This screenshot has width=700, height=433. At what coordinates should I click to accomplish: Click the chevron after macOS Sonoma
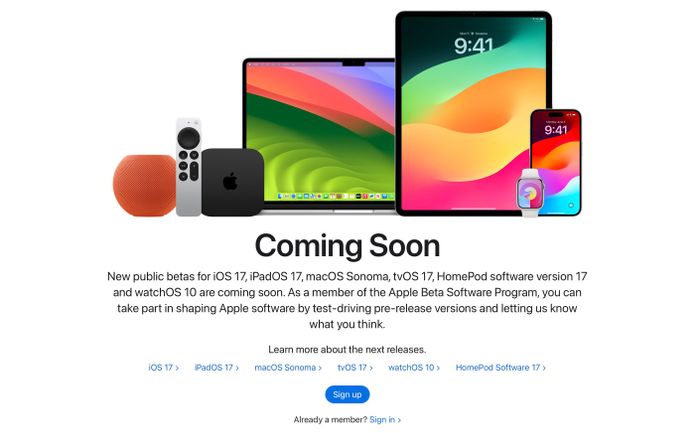click(320, 368)
